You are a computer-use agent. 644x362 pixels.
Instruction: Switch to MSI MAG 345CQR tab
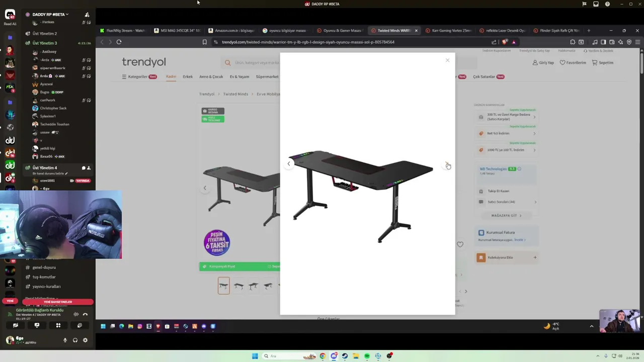pos(177,31)
